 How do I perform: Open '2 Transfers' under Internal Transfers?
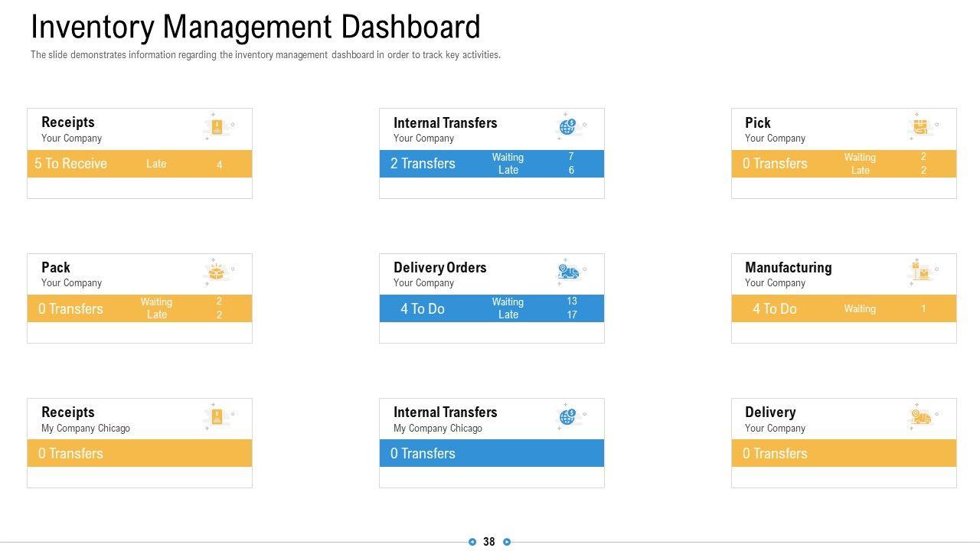[423, 164]
